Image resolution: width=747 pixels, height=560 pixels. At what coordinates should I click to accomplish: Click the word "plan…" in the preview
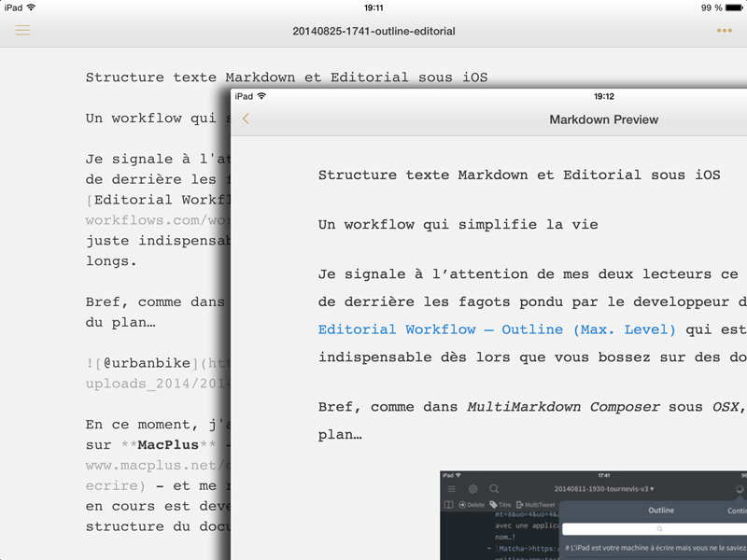coord(340,435)
